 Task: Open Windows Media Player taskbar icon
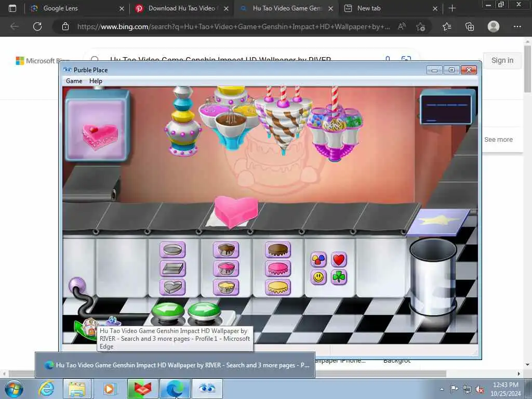click(109, 389)
